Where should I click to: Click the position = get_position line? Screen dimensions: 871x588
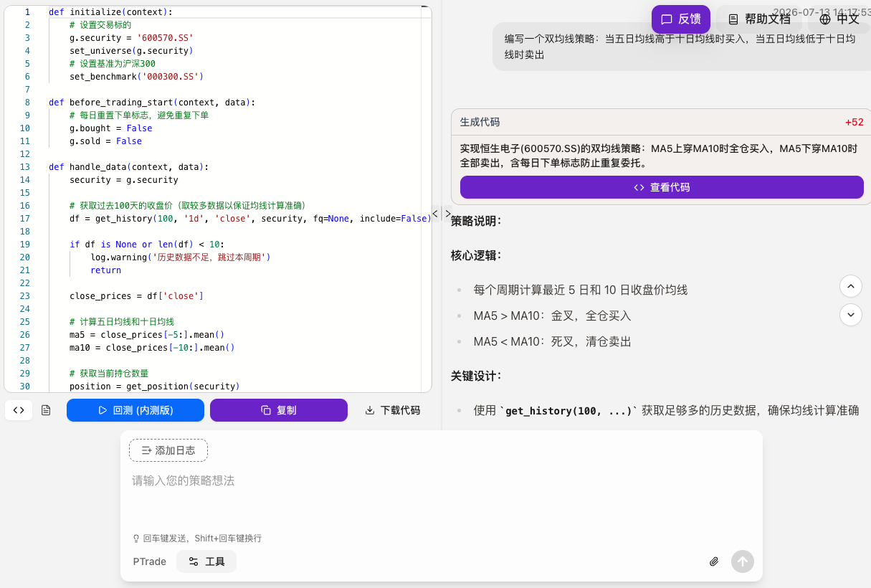(x=154, y=386)
